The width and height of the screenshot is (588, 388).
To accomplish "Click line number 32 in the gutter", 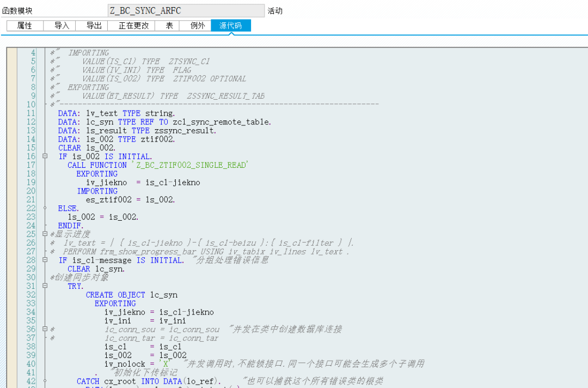I will [x=30, y=295].
